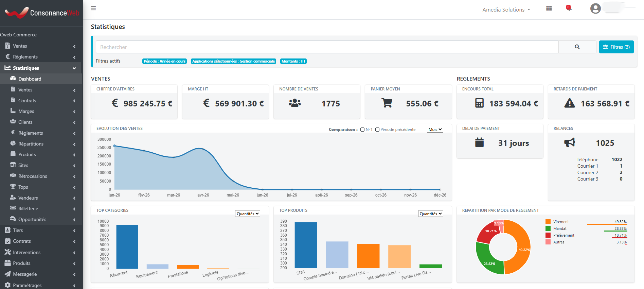This screenshot has width=644, height=289.
Task: Click the shopping cart icon in Panier Moyen
Action: coord(387,103)
